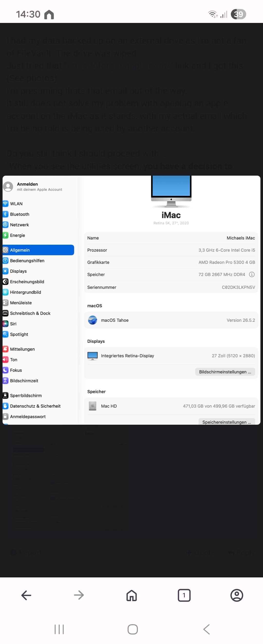Open Bluetooth settings entry
The height and width of the screenshot is (644, 263).
38,214
